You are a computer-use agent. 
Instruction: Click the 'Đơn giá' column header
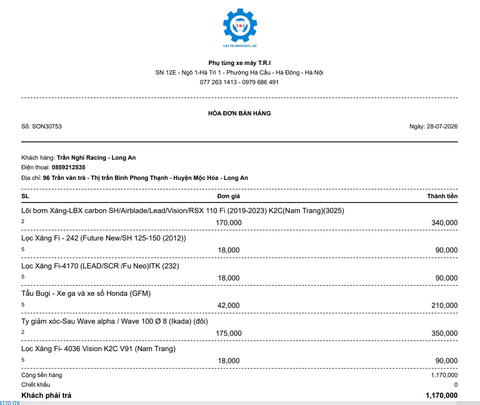pos(229,196)
